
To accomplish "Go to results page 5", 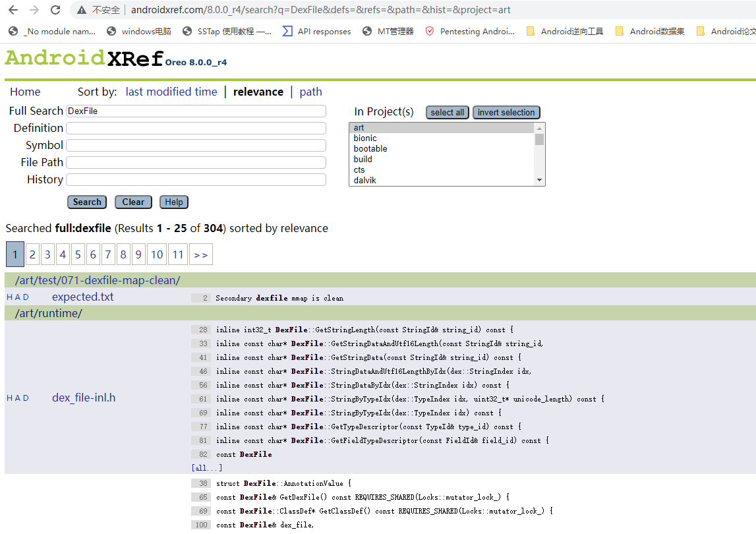I will click(x=78, y=254).
